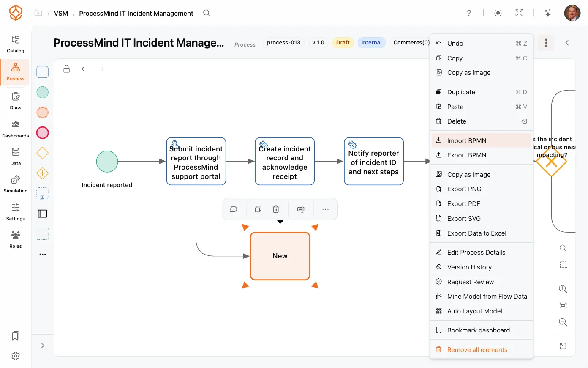Click the Internal visibility badge
Viewport: 588px width, 368px height.
coord(372,43)
